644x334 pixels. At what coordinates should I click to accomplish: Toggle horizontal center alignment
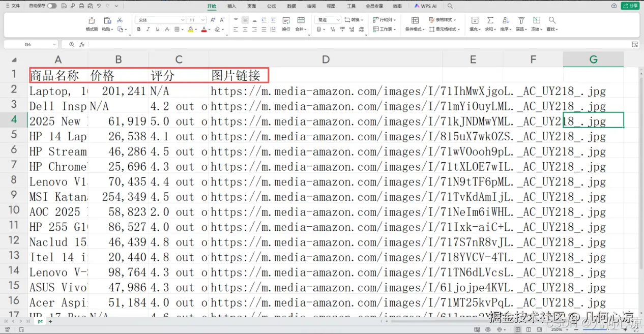point(245,29)
